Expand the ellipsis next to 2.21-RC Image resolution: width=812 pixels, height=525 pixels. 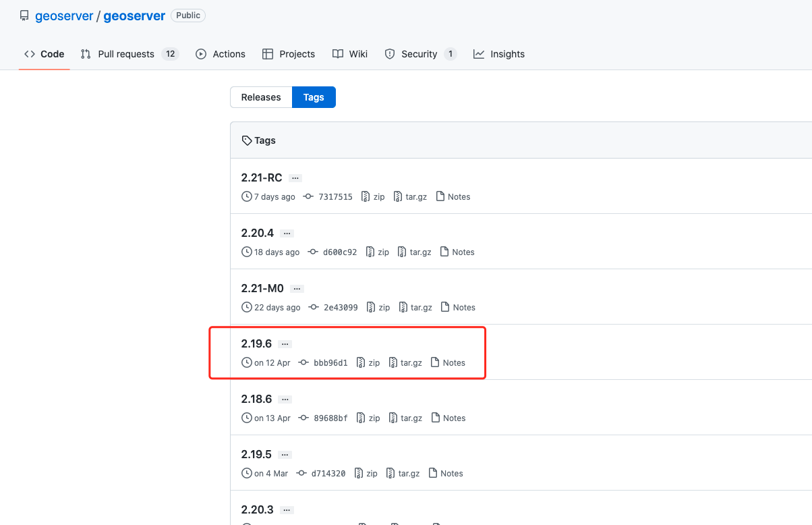(x=295, y=178)
